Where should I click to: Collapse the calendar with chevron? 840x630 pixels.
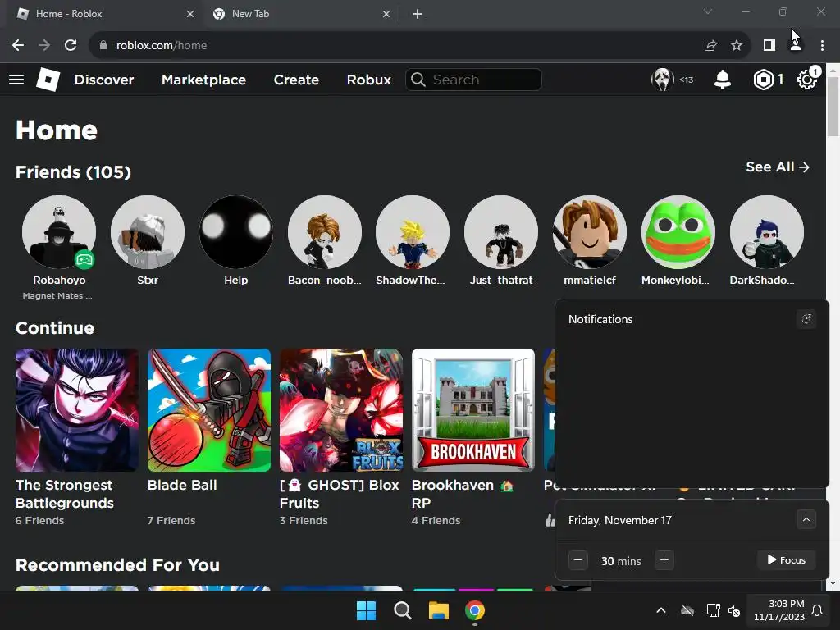tap(806, 519)
